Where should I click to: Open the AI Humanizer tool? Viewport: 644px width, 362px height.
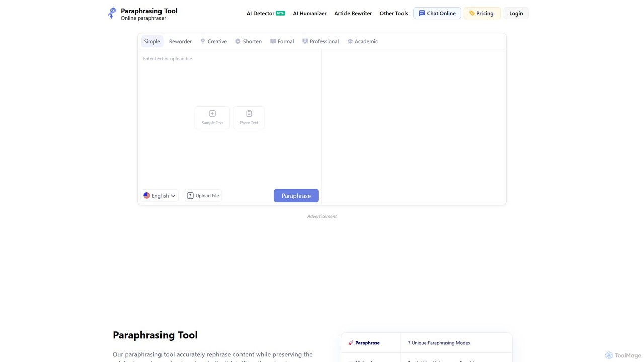309,13
